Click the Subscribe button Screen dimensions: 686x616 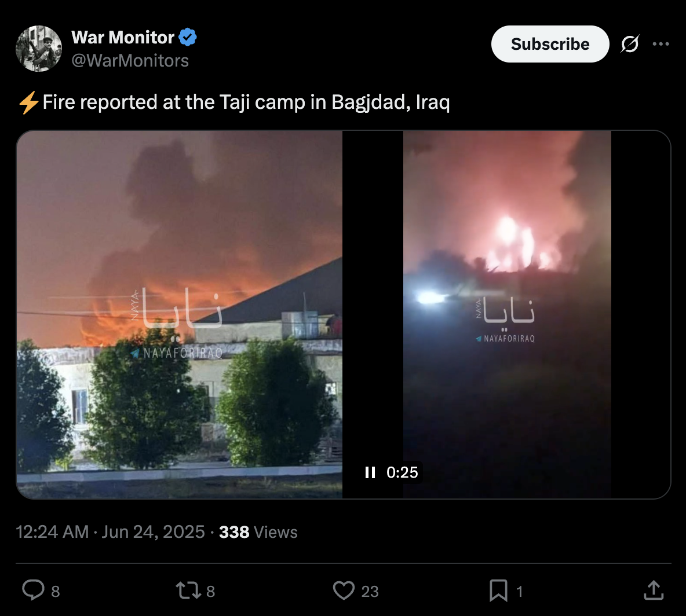coord(550,44)
